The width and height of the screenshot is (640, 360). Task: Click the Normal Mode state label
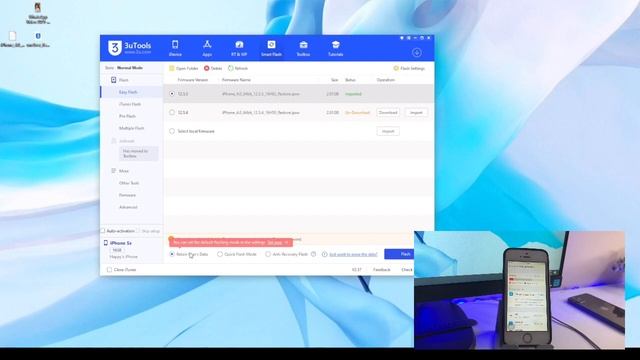[130, 68]
